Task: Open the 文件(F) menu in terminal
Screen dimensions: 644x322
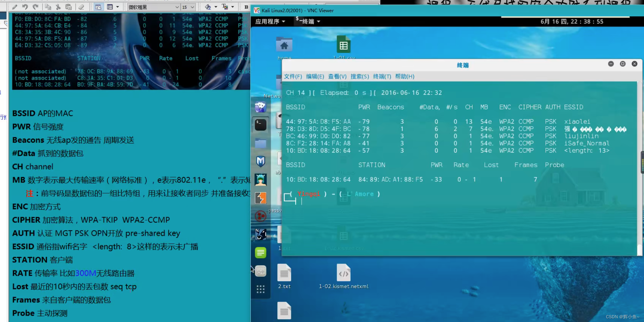Action: 293,76
